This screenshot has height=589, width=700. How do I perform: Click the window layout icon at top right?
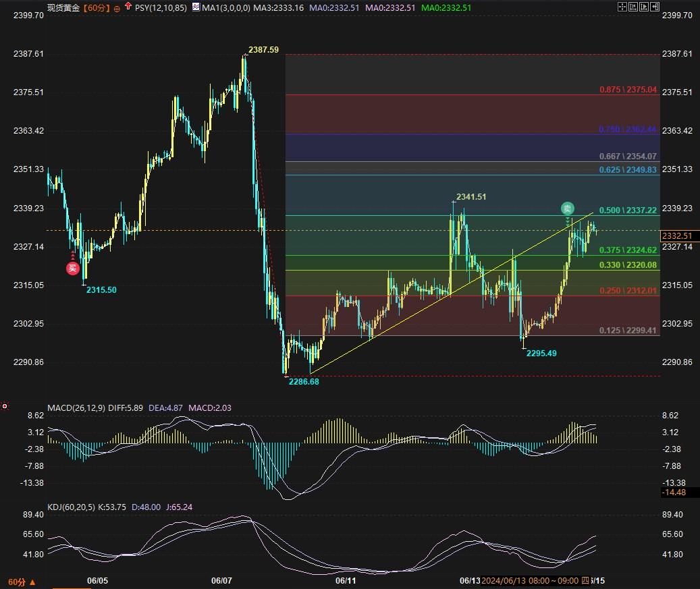click(x=632, y=7)
